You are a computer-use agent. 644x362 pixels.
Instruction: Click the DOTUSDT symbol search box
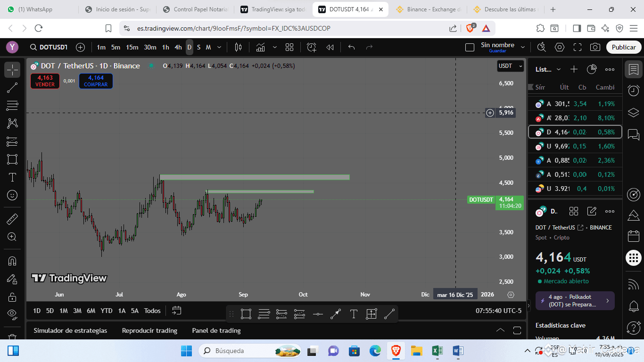pyautogui.click(x=49, y=47)
